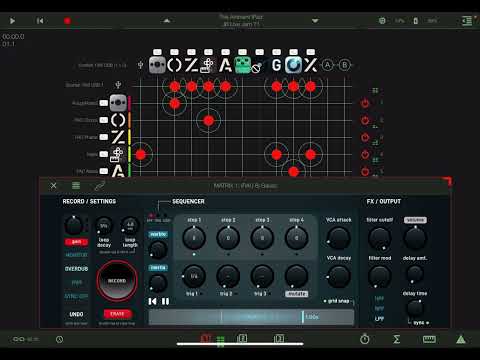480x360 pixels.
Task: Select the LPF filter type
Action: 379,319
